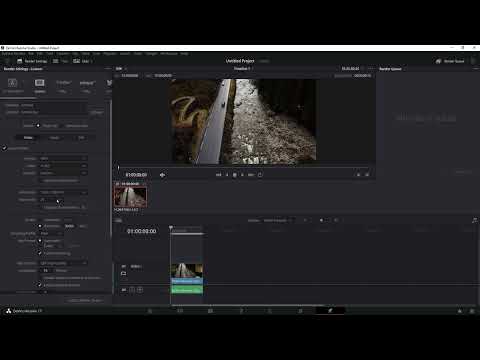This screenshot has height=360, width=480.
Task: Select the Key Frames Automatic radio
Action: pos(40,241)
